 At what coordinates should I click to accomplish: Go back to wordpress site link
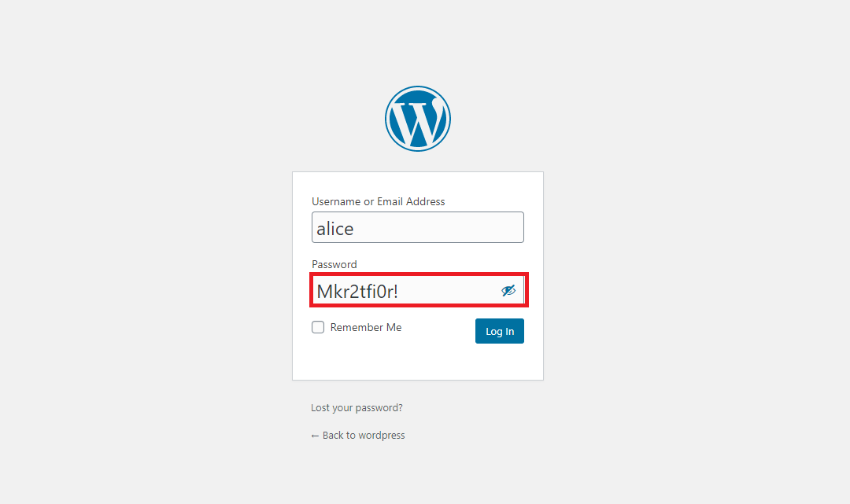coord(358,436)
